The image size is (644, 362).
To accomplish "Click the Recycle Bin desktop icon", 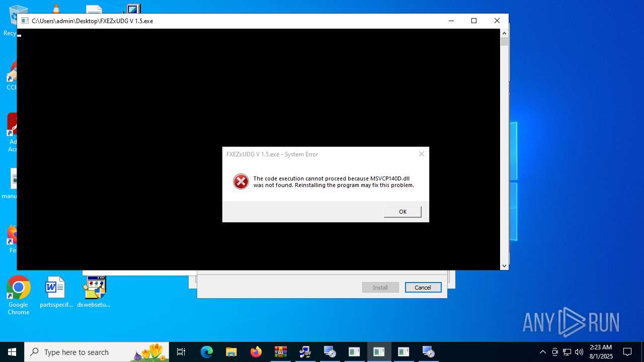I will [11, 21].
